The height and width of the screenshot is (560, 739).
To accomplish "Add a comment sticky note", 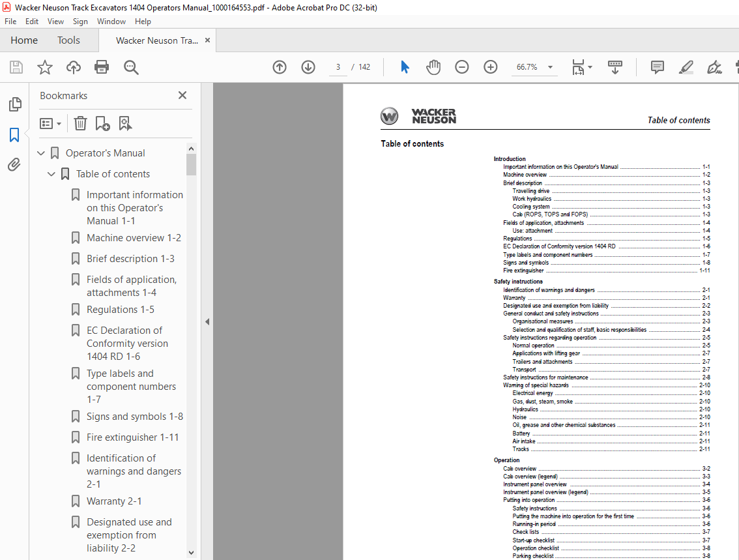I will pos(657,67).
